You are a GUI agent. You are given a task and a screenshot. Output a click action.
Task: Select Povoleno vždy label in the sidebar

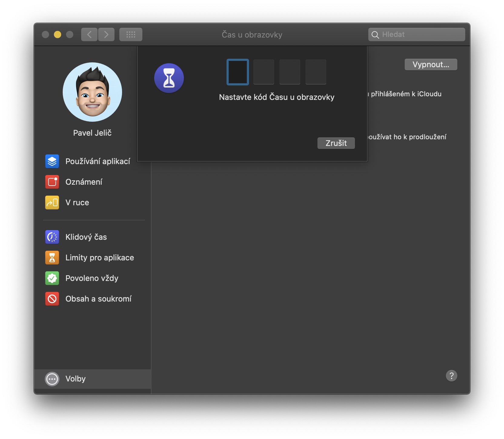point(92,278)
